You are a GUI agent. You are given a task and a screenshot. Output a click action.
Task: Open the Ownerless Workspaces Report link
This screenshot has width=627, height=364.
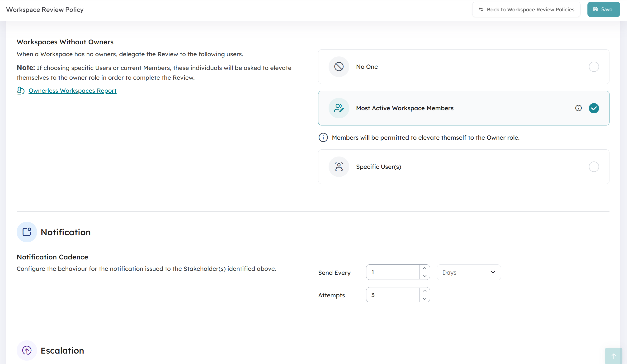coord(72,91)
